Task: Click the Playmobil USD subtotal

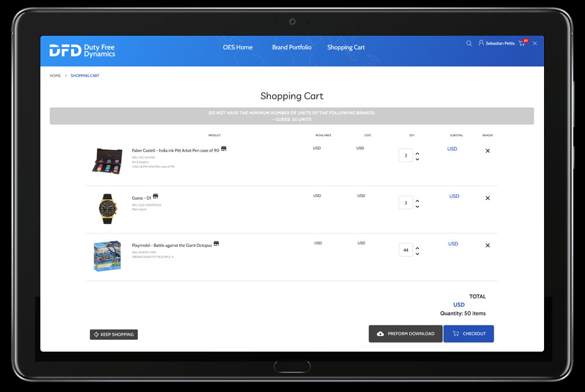Action: pos(453,244)
